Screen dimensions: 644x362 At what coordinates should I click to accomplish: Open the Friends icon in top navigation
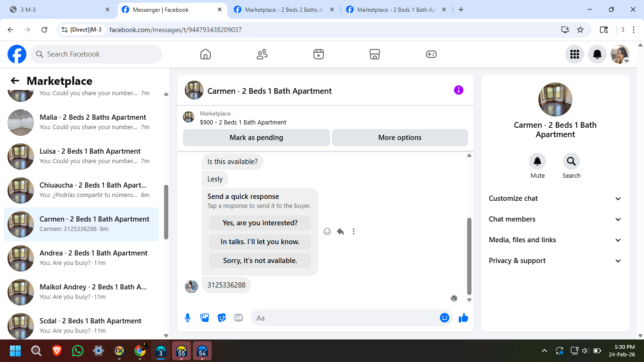262,54
